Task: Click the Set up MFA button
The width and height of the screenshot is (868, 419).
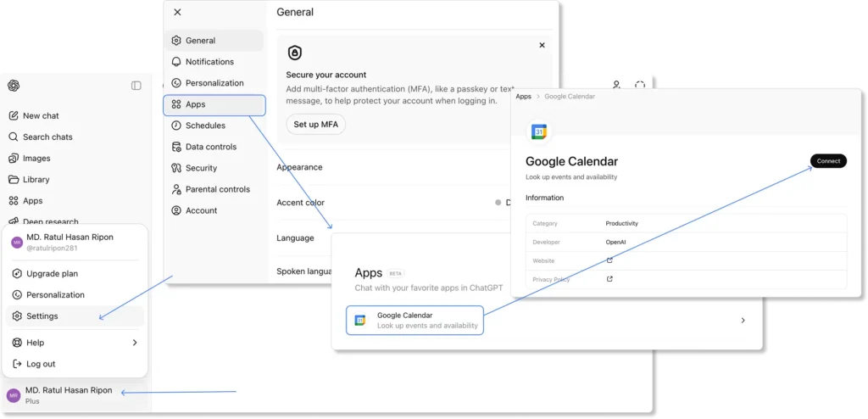Action: [x=315, y=124]
